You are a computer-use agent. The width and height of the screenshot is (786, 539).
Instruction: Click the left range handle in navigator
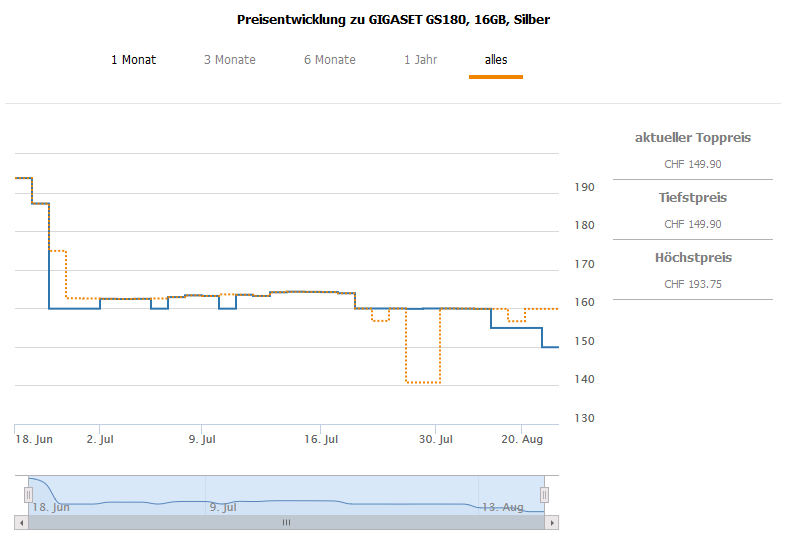[29, 495]
